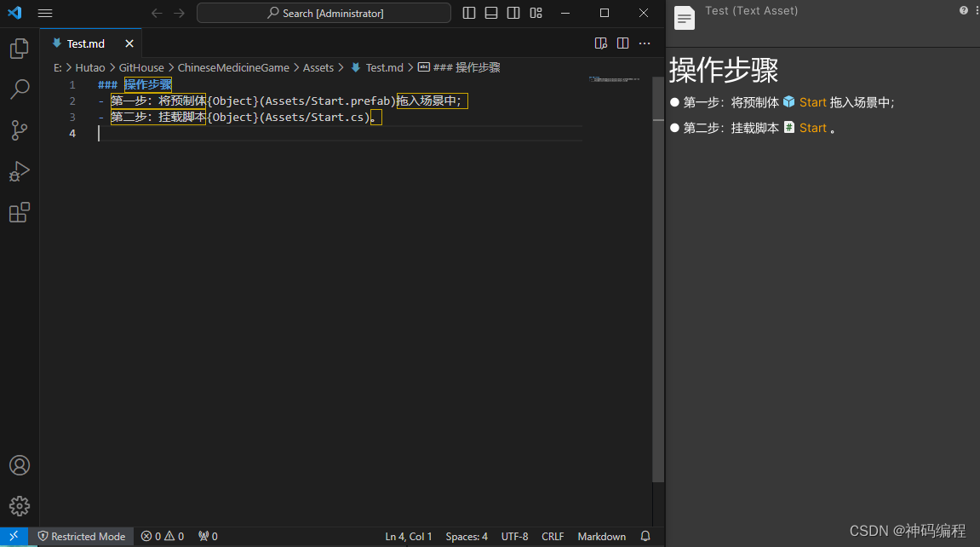Click Ln 4, Col 1 status entry
The height and width of the screenshot is (547, 980).
pos(408,537)
